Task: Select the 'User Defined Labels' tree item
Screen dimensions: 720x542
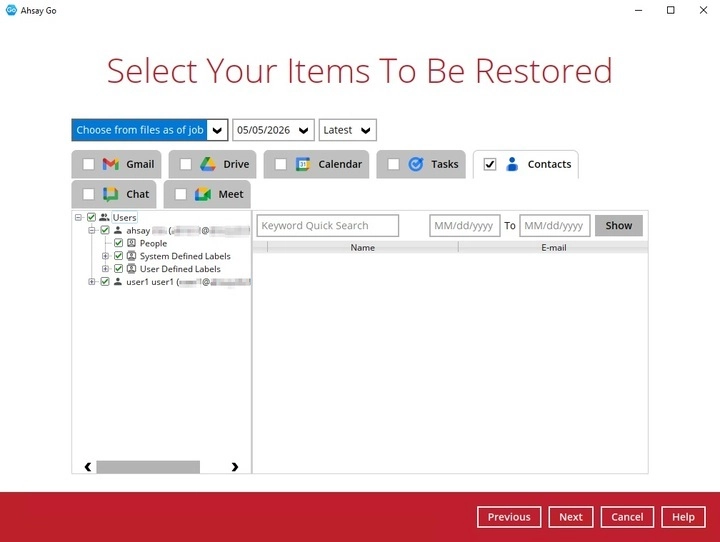Action: [180, 269]
